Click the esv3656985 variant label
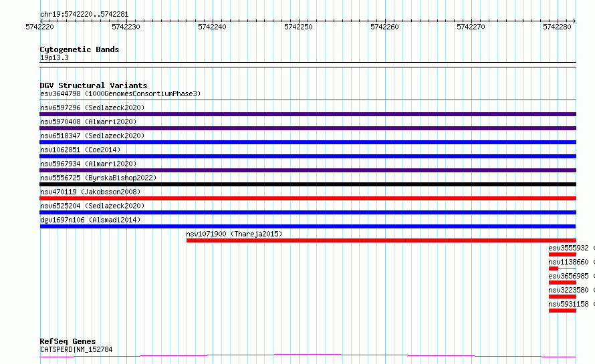Viewport: 595px width, 364px height. (x=568, y=276)
